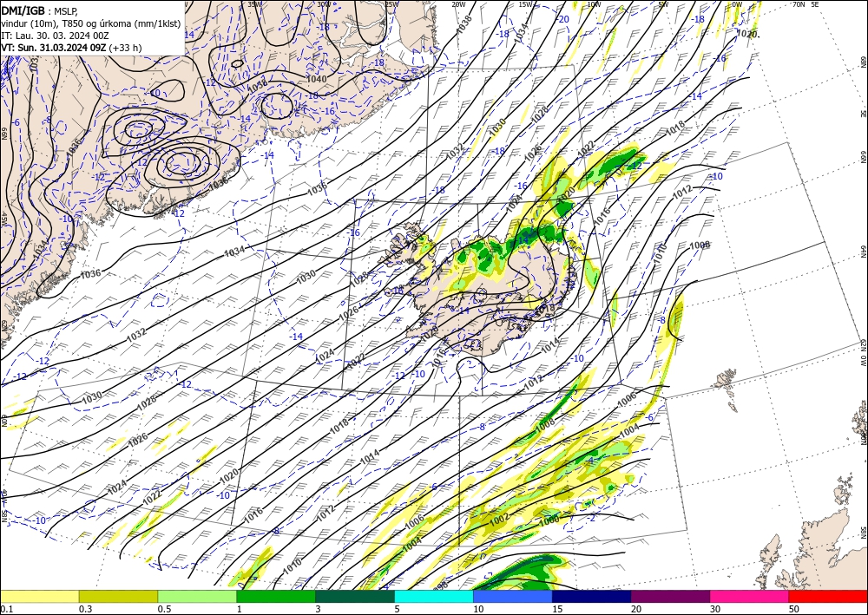Select the dark green 3 mm legend swatch
The height and width of the screenshot is (615, 868).
point(355,596)
